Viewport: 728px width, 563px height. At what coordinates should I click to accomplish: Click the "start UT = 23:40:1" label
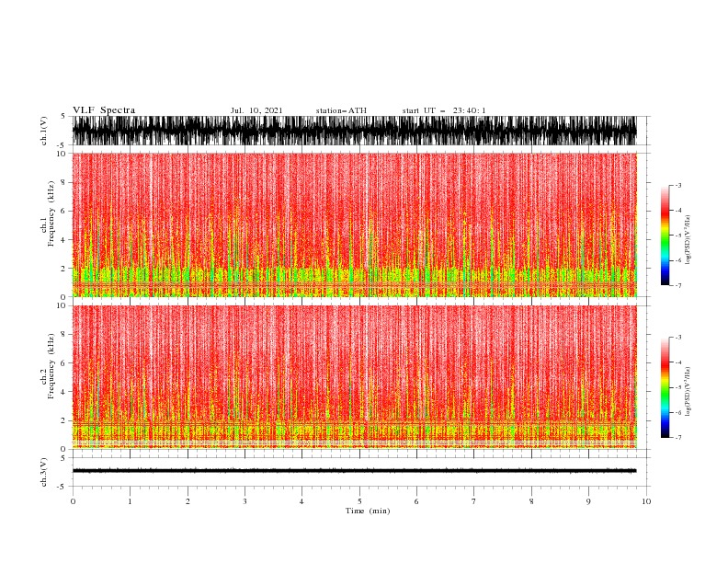(x=444, y=110)
